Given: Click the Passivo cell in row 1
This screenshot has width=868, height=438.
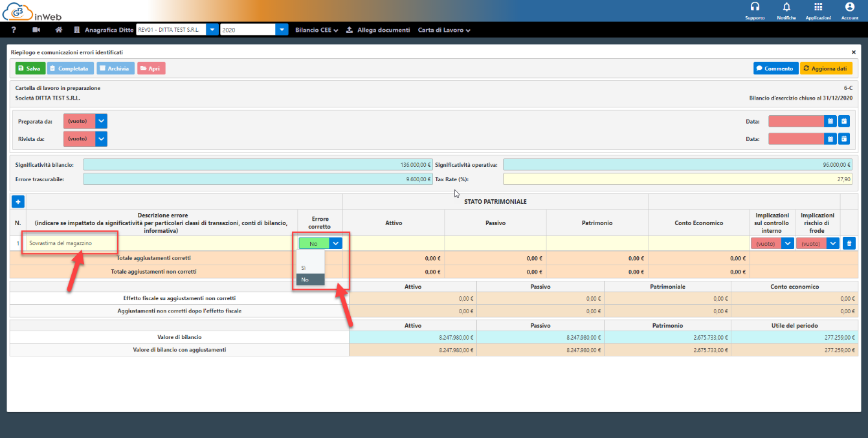Looking at the screenshot, I should tap(495, 243).
